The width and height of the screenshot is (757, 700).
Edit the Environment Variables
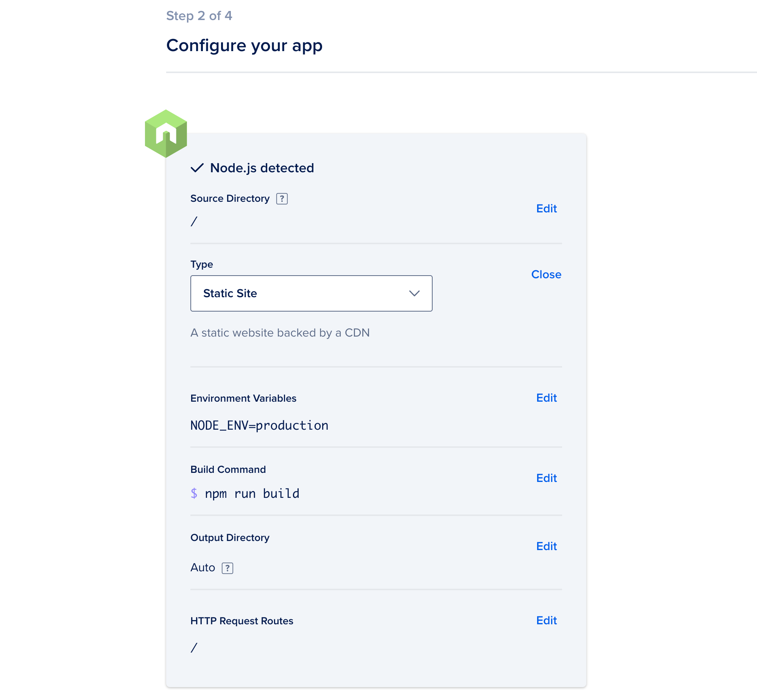point(546,398)
